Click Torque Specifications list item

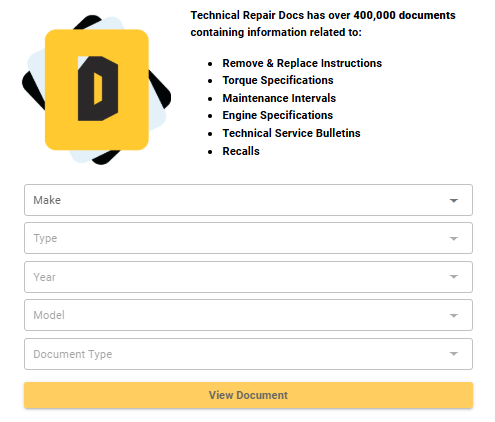278,80
